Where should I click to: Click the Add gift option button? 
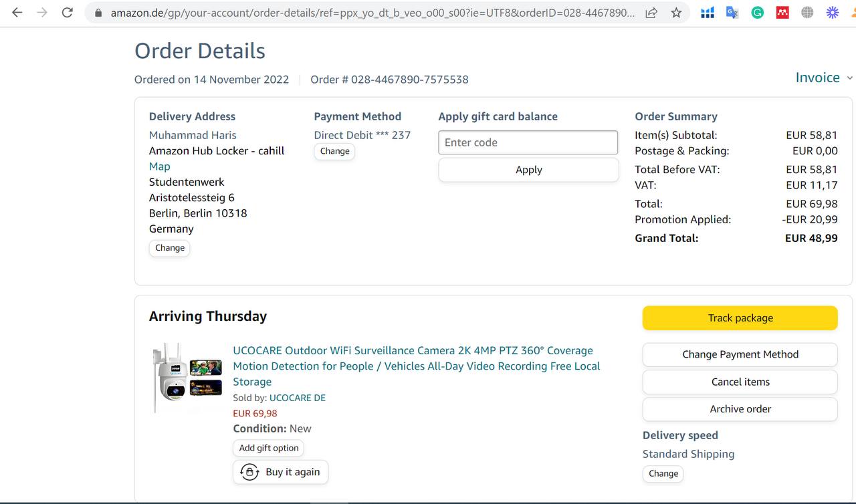(x=269, y=448)
